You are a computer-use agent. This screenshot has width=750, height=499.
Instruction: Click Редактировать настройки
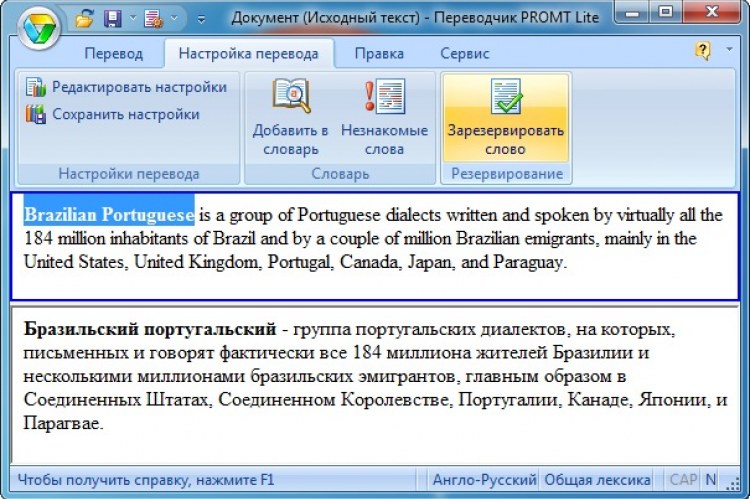pos(127,87)
